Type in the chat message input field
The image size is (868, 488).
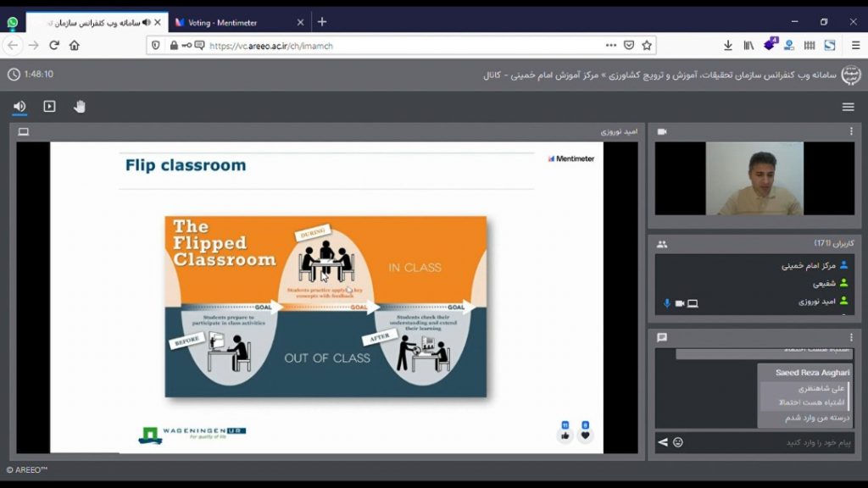coord(763,442)
